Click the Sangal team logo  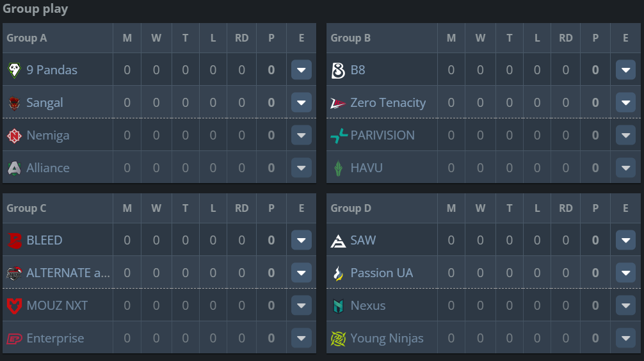14,102
